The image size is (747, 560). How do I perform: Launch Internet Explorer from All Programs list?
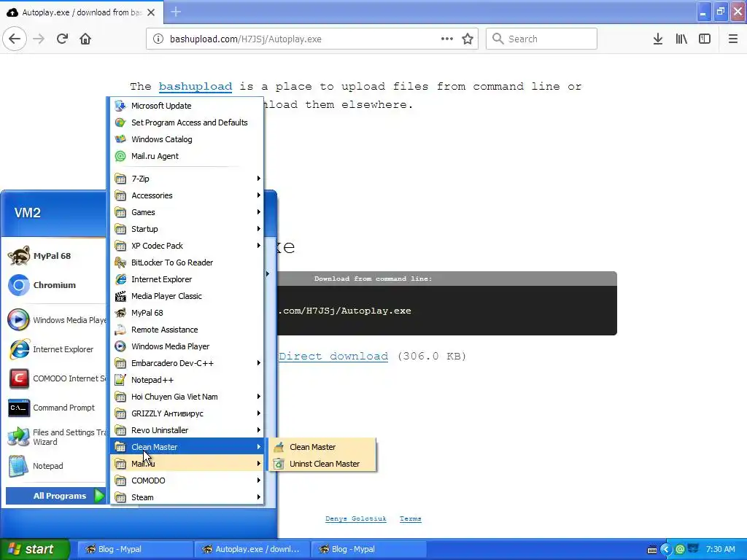tap(187, 279)
